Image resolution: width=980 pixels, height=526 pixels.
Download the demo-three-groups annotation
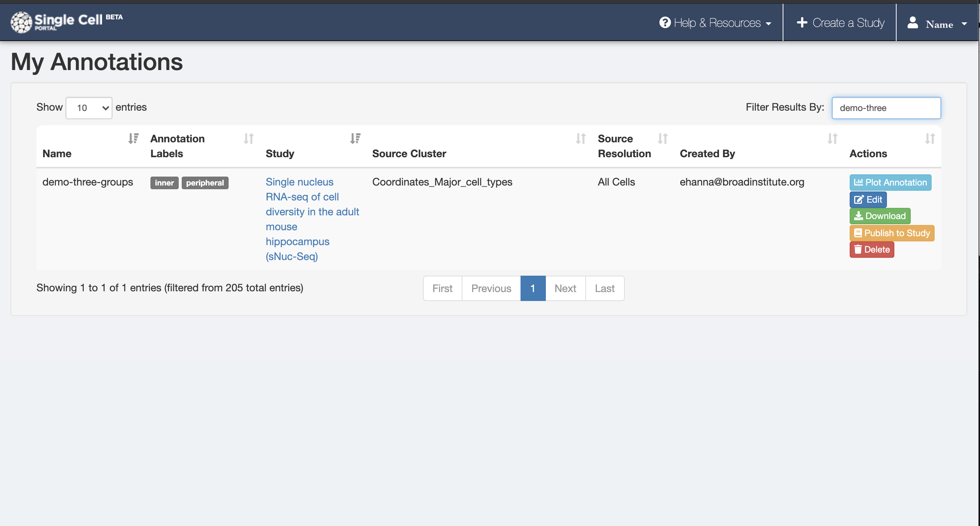879,216
